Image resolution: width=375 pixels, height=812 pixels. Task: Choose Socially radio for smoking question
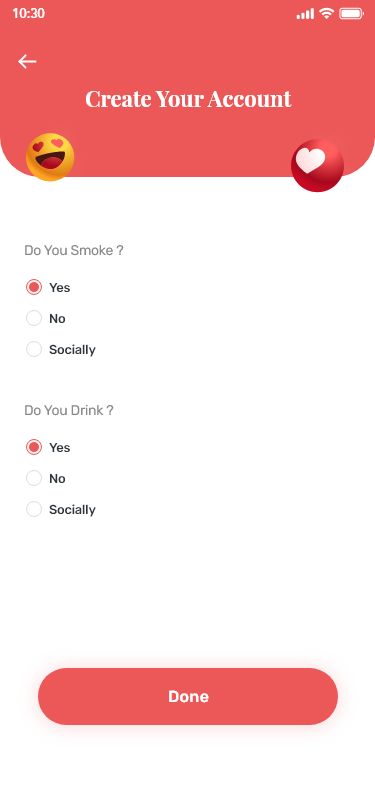click(34, 349)
